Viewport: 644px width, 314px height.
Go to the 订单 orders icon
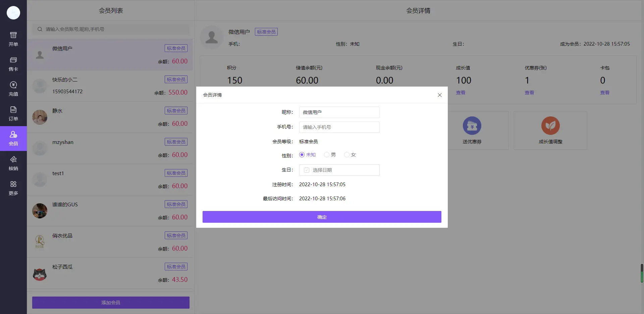13,113
